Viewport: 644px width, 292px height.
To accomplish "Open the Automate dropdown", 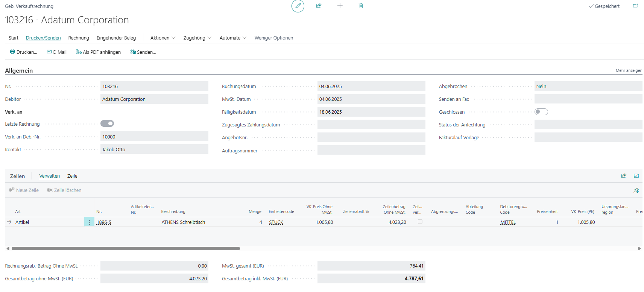I will tap(232, 38).
